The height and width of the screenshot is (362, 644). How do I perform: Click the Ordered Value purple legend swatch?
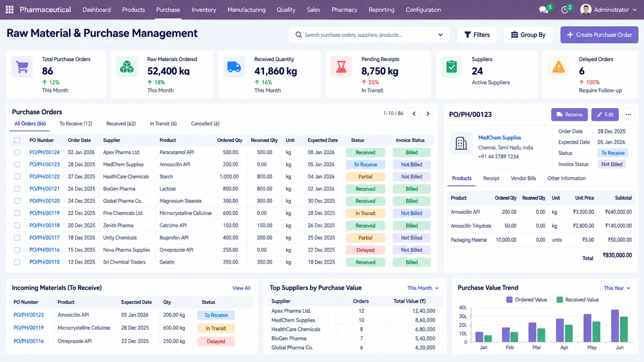pos(509,300)
